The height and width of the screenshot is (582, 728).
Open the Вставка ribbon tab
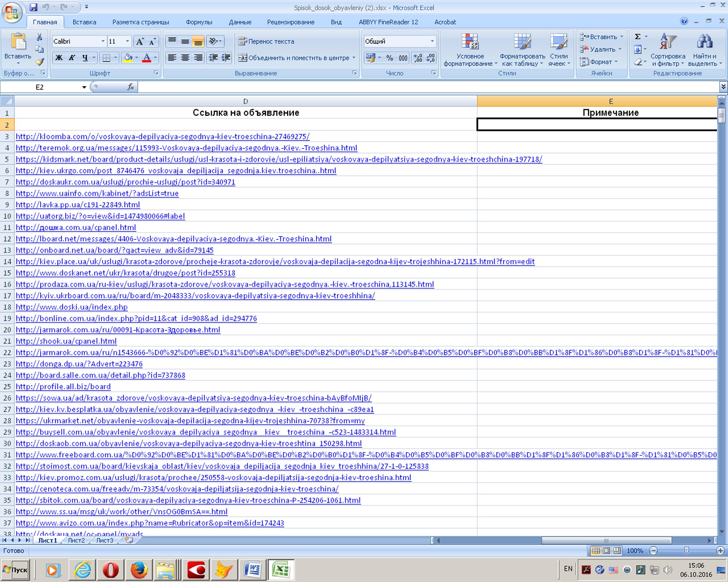pos(84,22)
